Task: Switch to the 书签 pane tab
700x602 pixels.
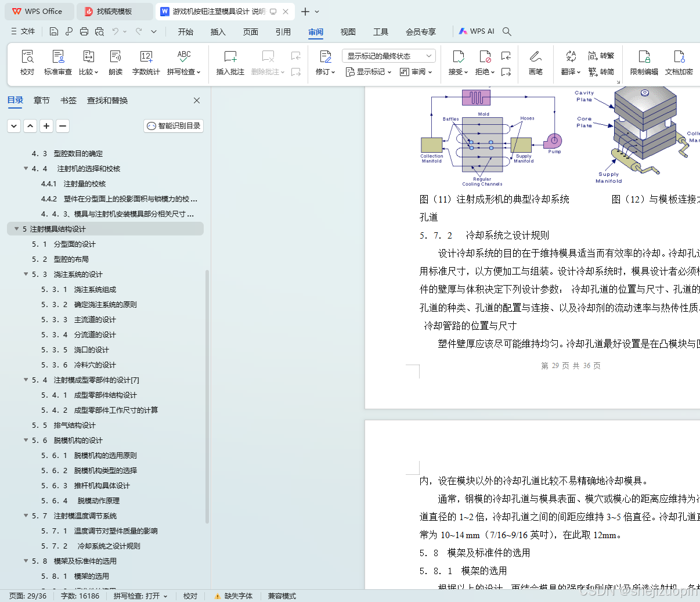Action: click(68, 100)
